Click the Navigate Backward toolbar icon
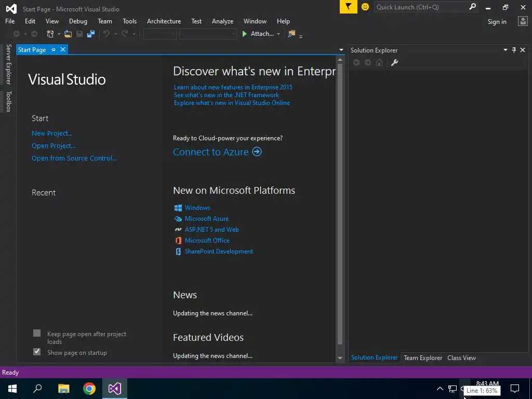 point(16,34)
